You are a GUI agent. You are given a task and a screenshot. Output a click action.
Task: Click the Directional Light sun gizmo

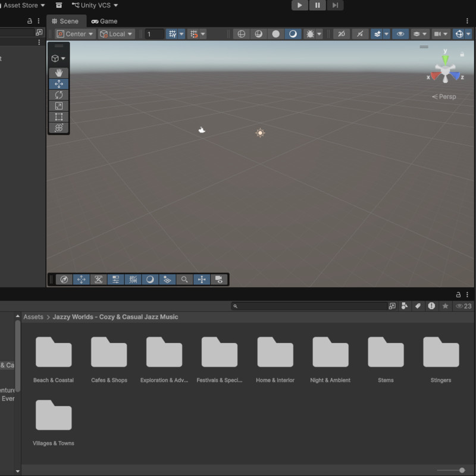(260, 133)
